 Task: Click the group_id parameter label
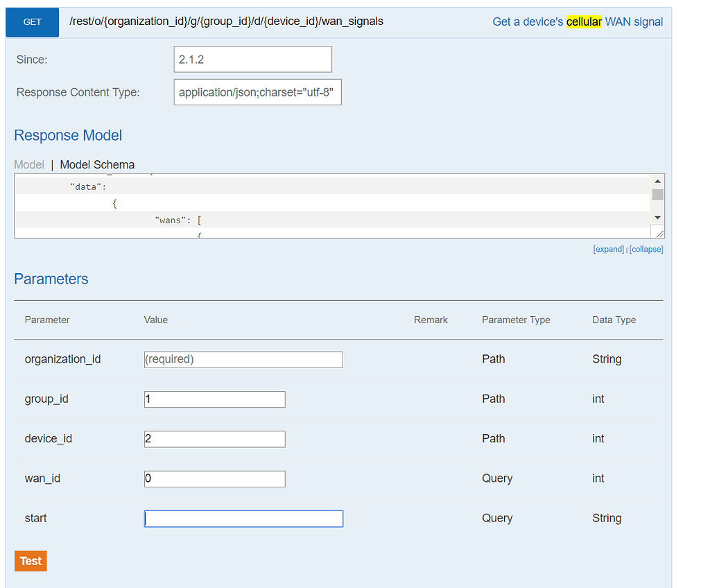tap(46, 399)
